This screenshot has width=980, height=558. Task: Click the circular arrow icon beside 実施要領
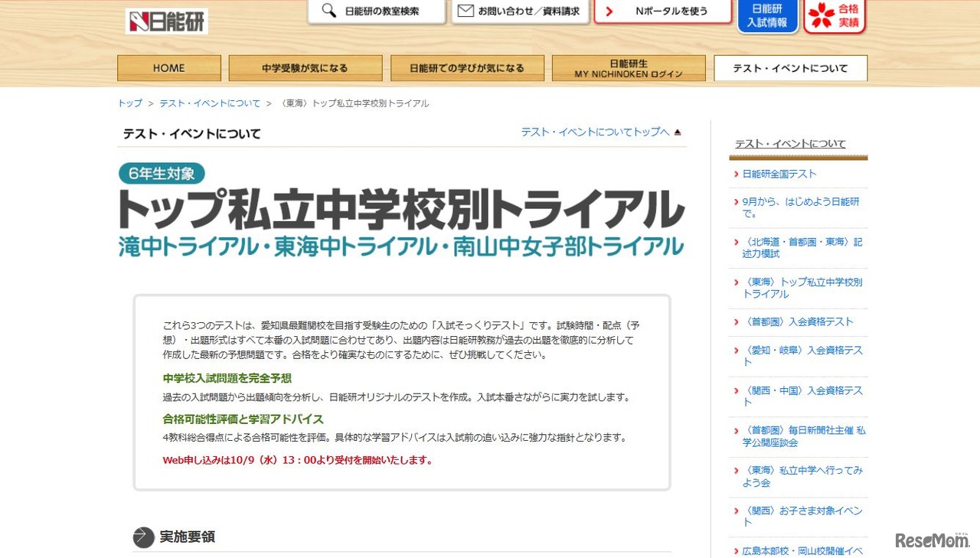click(x=143, y=537)
